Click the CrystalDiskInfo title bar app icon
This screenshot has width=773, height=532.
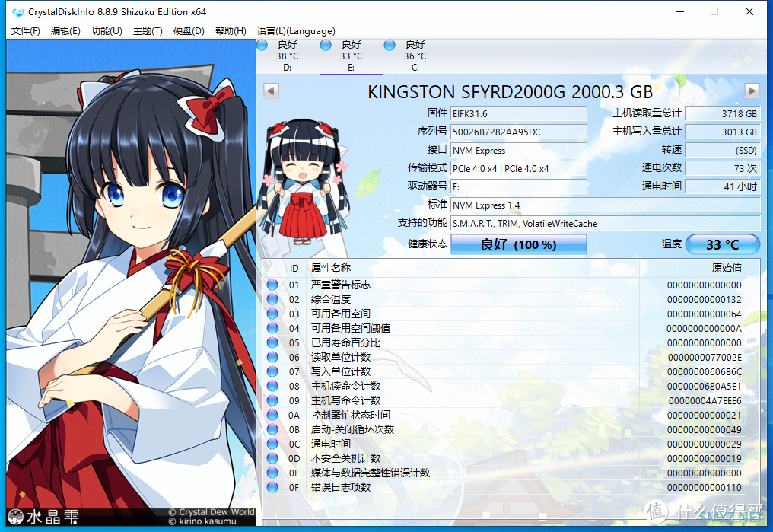[x=17, y=11]
